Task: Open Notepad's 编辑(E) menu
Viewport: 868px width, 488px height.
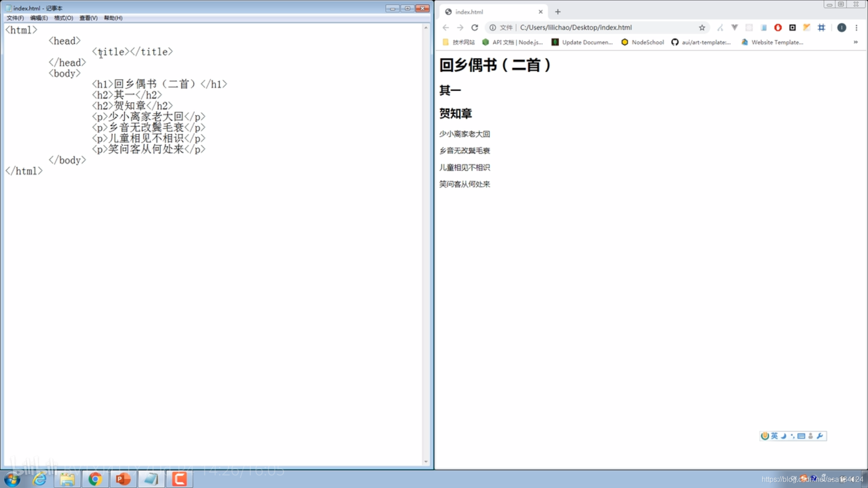Action: (39, 18)
